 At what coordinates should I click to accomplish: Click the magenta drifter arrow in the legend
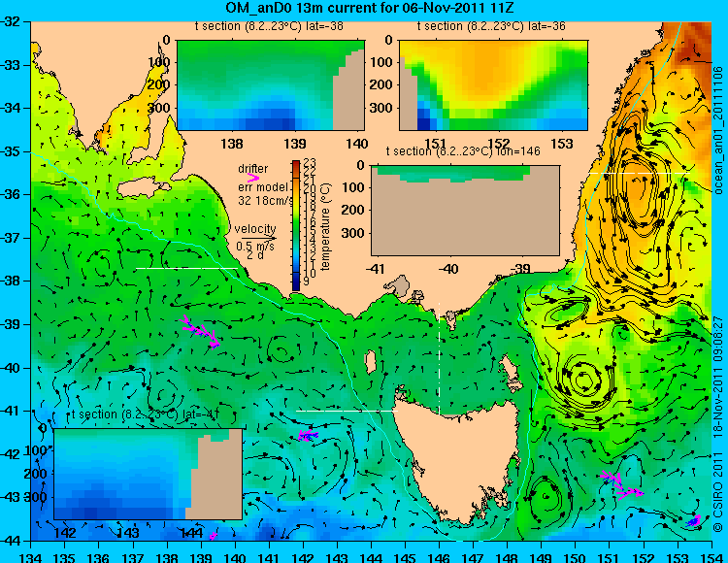click(253, 178)
